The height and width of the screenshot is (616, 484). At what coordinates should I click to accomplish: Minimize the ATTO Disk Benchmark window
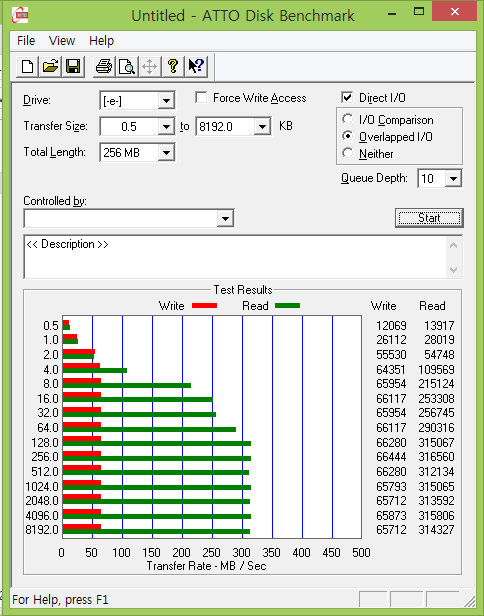[x=392, y=13]
